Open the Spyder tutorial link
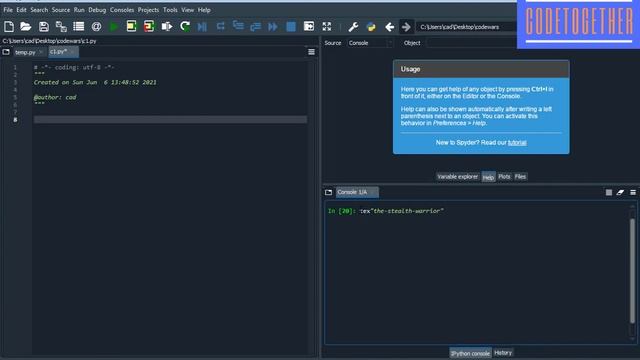 point(517,142)
